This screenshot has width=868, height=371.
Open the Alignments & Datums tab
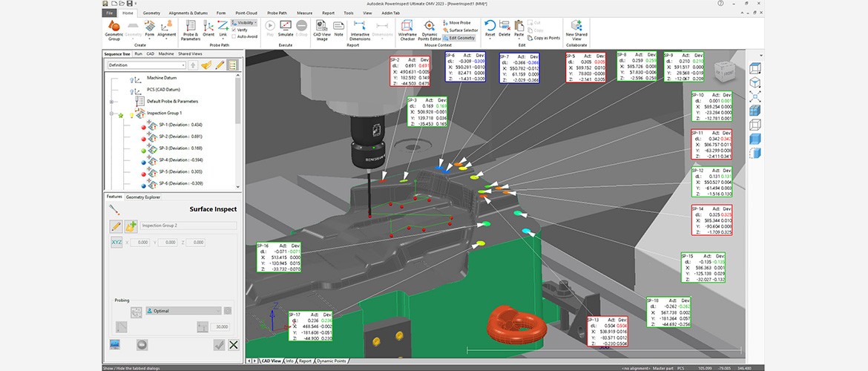(187, 13)
